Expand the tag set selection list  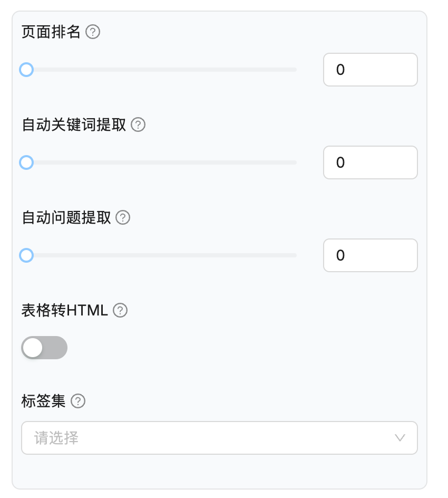point(219,438)
